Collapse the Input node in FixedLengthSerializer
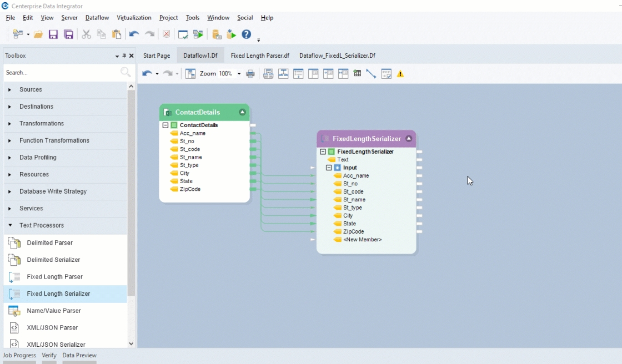The image size is (622, 364). tap(329, 168)
